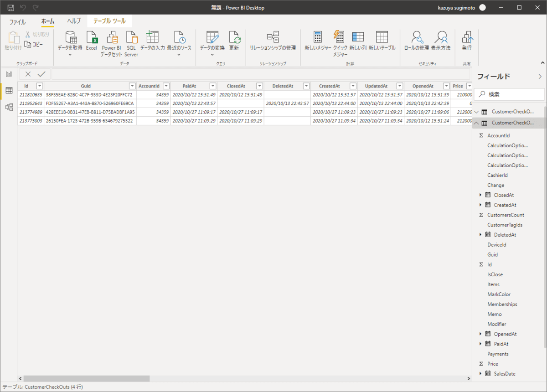Switch to the Model view sidebar icon

(x=9, y=107)
